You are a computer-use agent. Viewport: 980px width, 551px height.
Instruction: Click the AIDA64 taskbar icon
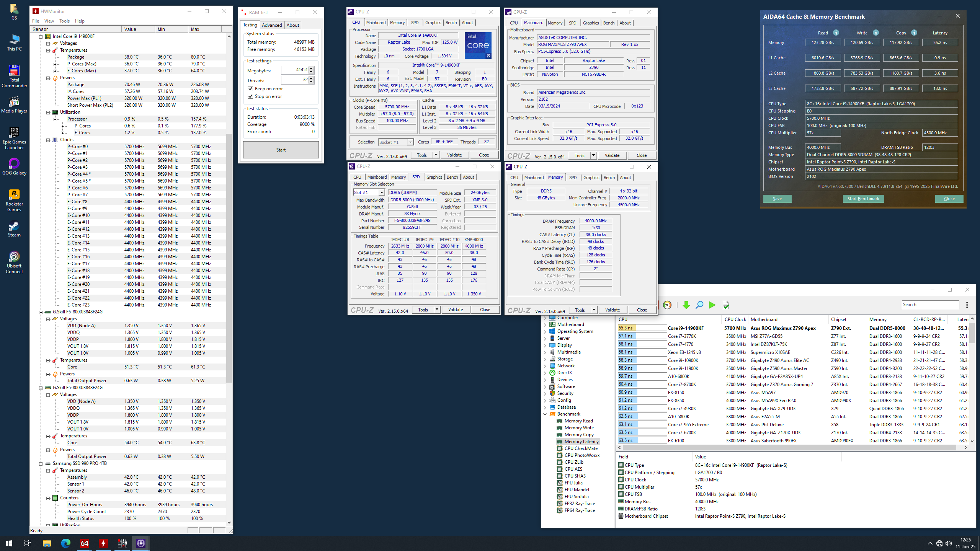click(x=84, y=543)
